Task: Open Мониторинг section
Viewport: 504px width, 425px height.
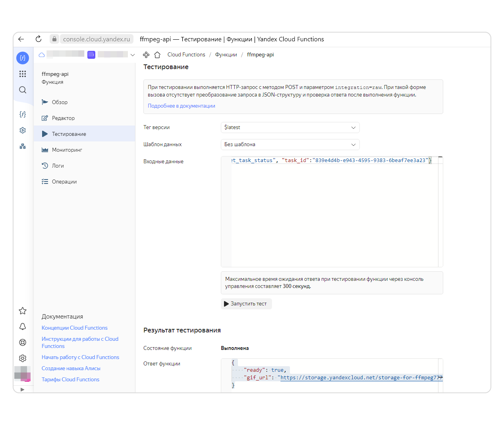Action: 84,150
